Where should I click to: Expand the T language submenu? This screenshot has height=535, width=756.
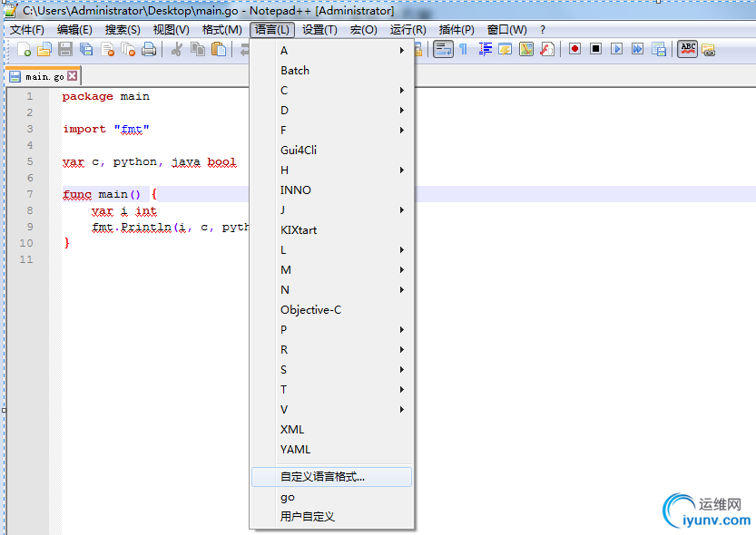332,390
